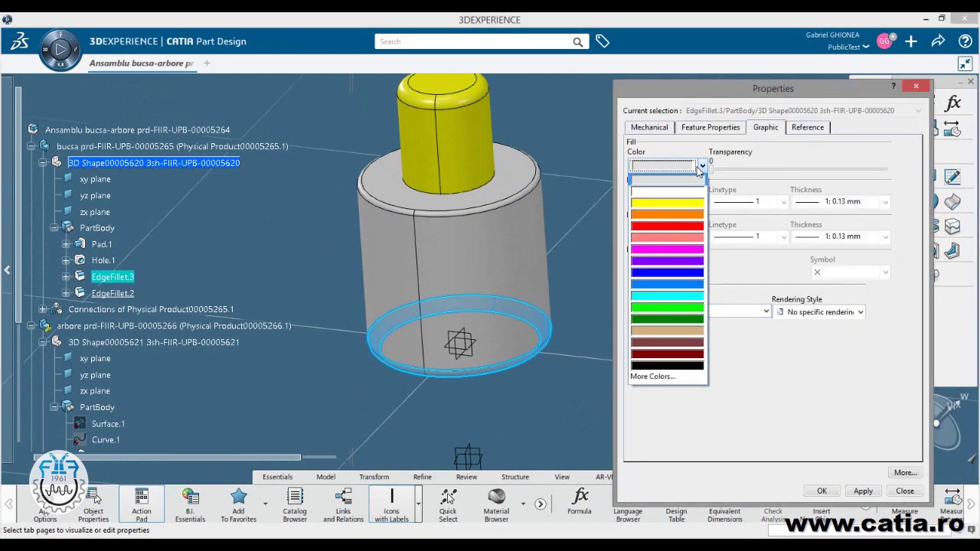This screenshot has width=980, height=551.
Task: Click the search magnifier icon
Action: (x=578, y=42)
